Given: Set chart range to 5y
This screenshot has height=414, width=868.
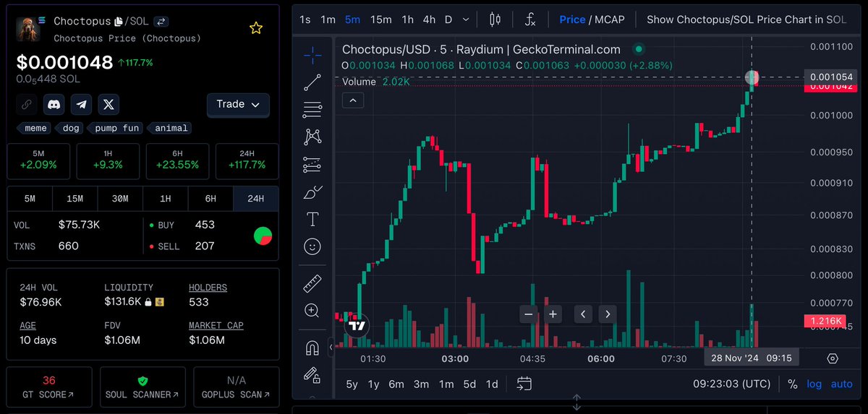Looking at the screenshot, I should 352,384.
